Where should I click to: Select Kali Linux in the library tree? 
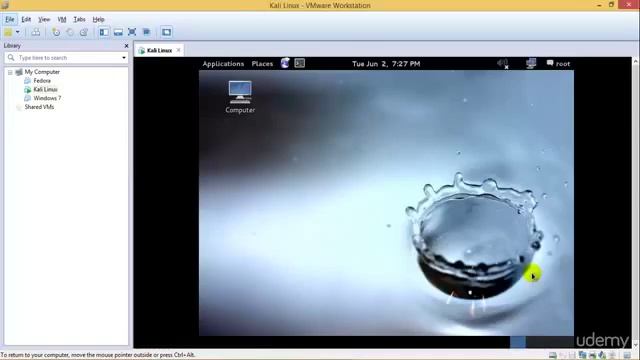[45, 89]
